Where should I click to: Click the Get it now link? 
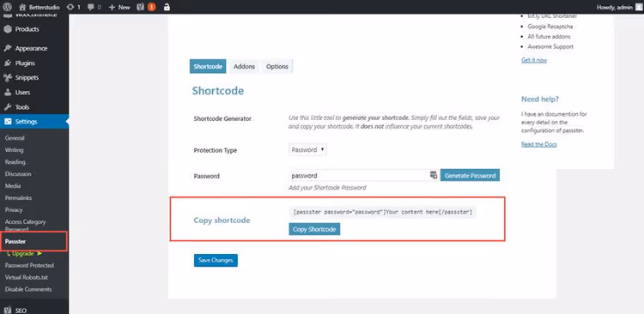point(534,60)
